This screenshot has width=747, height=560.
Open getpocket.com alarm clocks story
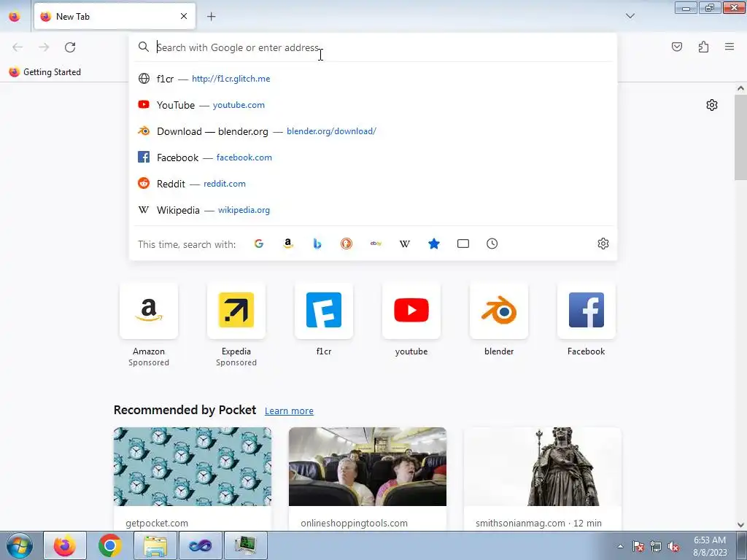coord(193,478)
